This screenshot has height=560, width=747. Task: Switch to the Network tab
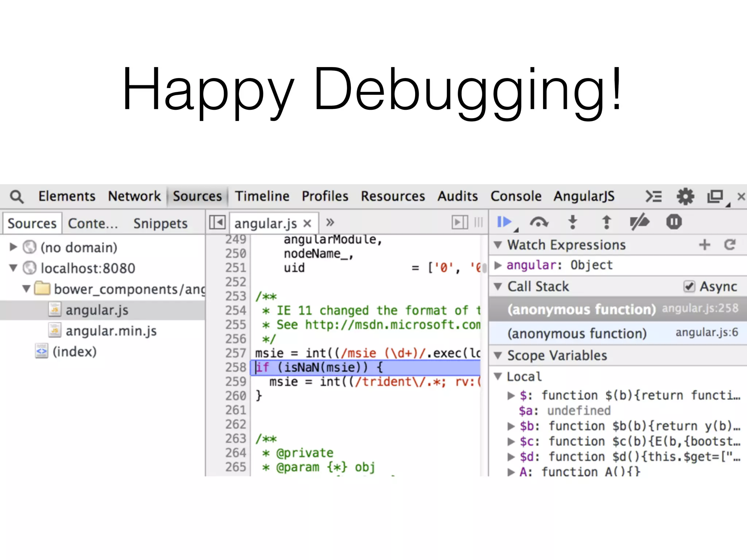coord(134,196)
